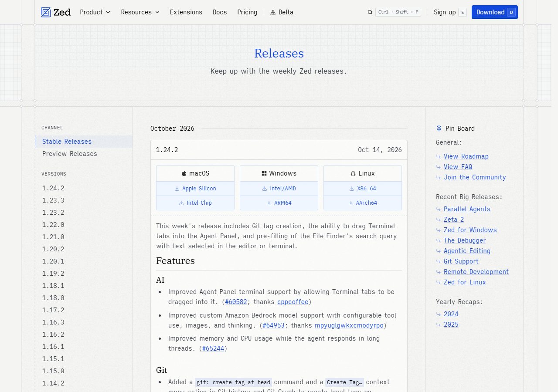Click the Pin Board pin icon
The image size is (558, 392).
click(x=439, y=128)
